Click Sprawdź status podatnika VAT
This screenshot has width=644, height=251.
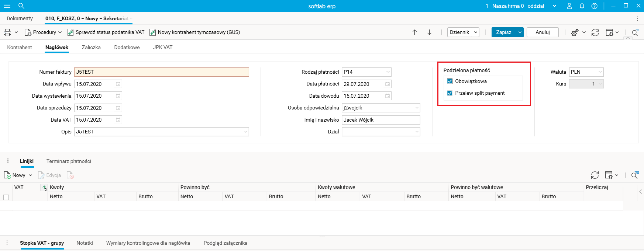pos(106,32)
